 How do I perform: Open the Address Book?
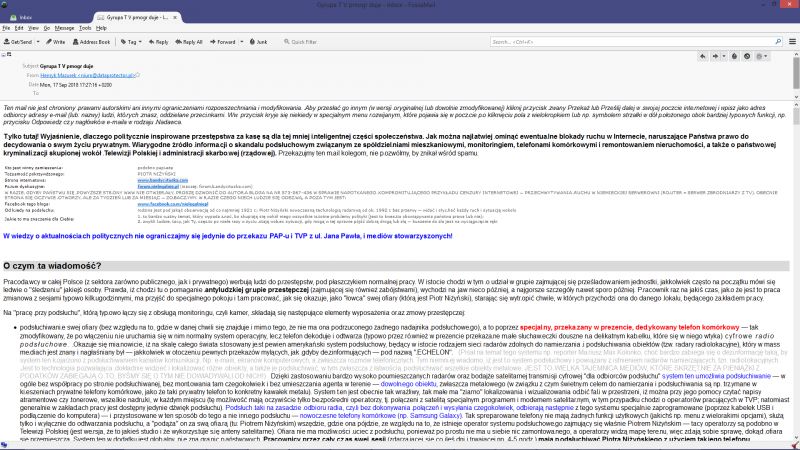(x=91, y=42)
